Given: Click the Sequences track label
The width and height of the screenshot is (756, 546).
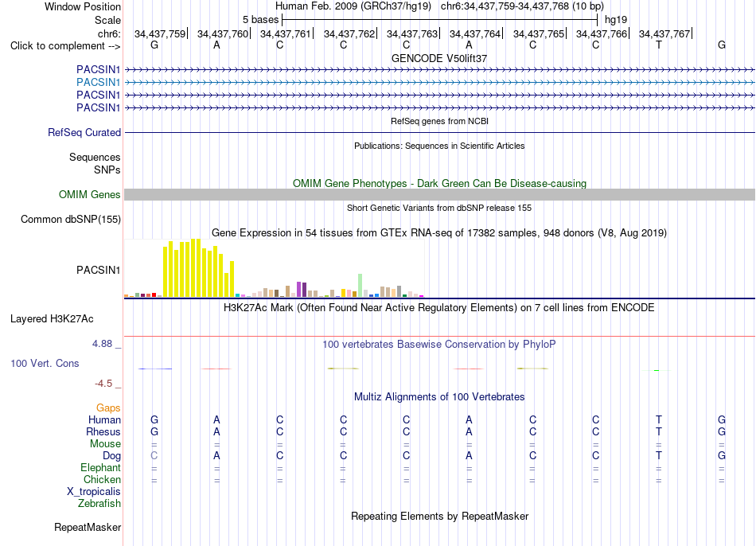Looking at the screenshot, I should [x=95, y=158].
